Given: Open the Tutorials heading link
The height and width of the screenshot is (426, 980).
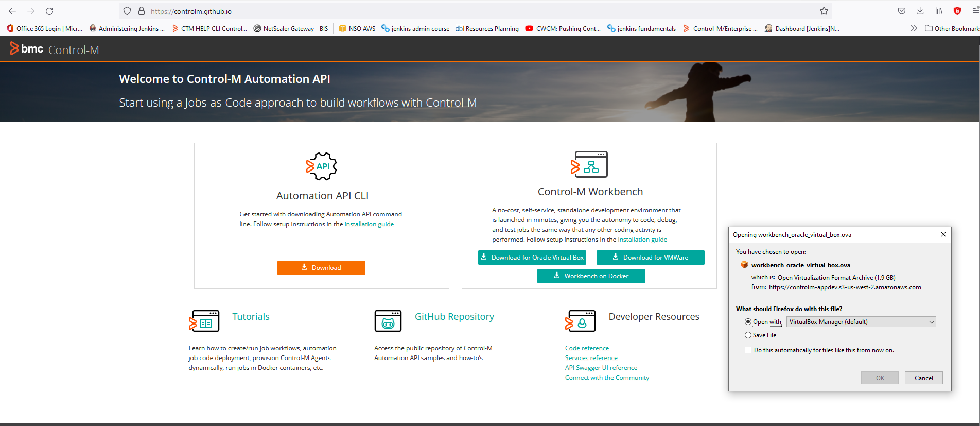Looking at the screenshot, I should [251, 317].
